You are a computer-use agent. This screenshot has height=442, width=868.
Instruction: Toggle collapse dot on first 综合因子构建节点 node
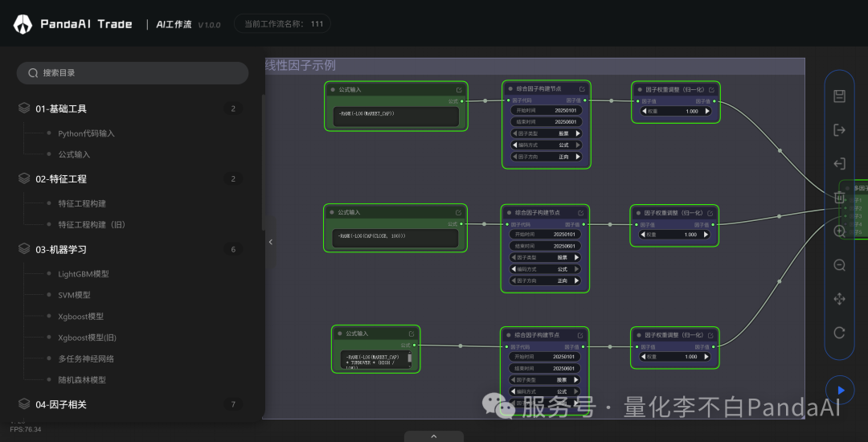(510, 89)
